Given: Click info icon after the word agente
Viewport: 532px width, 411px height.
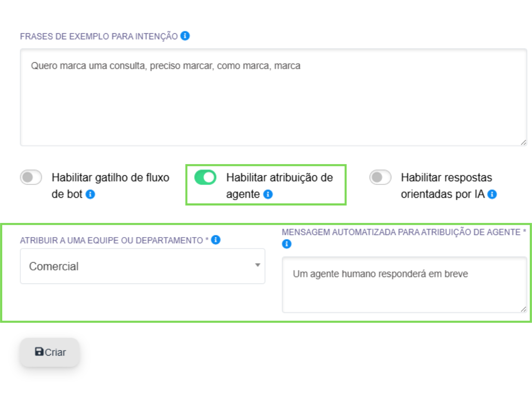Looking at the screenshot, I should (x=268, y=194).
